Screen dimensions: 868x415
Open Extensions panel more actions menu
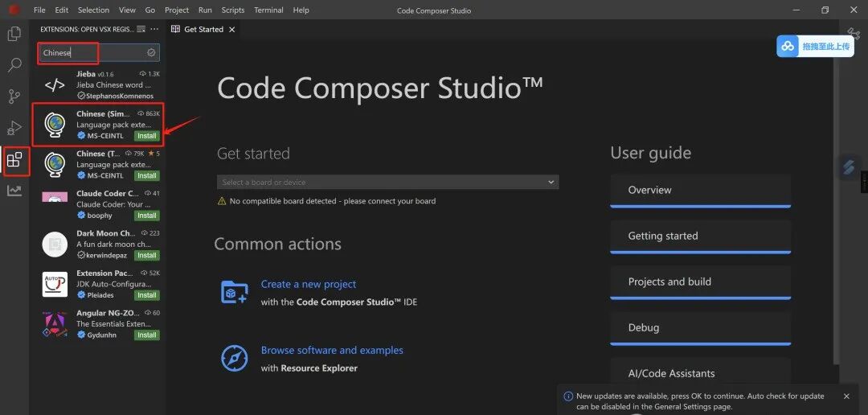(x=154, y=29)
